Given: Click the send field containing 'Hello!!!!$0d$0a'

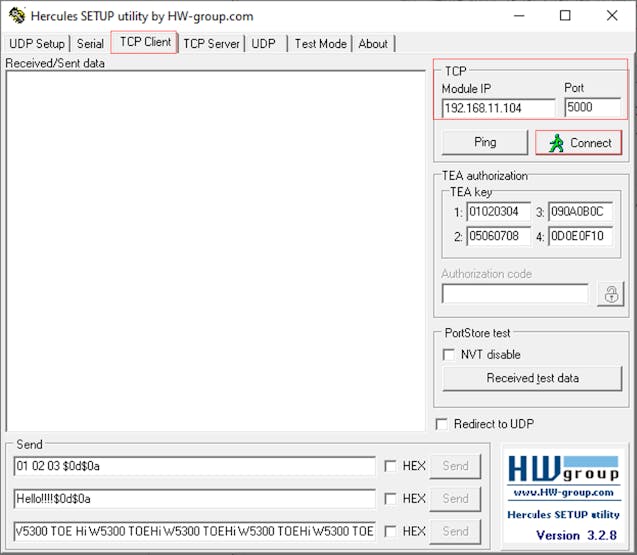Looking at the screenshot, I should coord(195,499).
